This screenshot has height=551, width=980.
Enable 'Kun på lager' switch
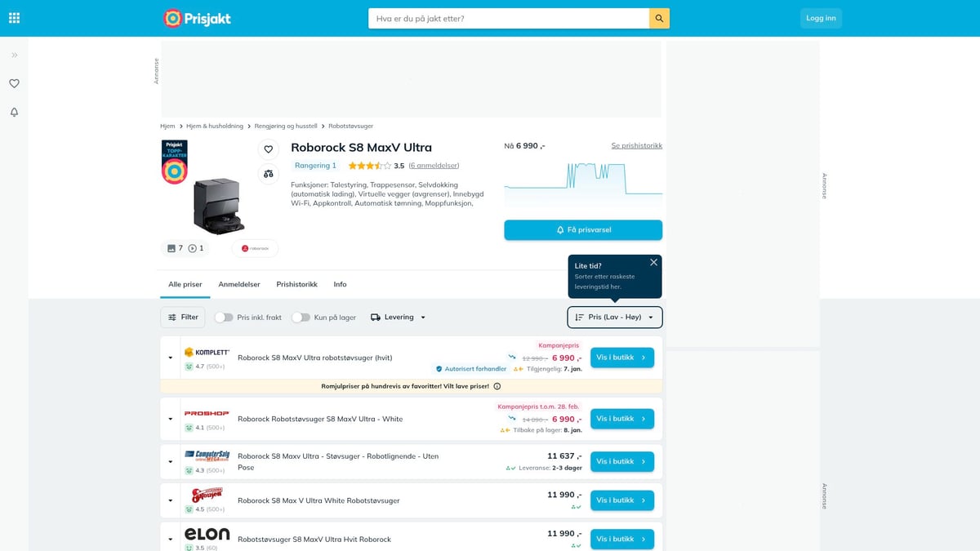(301, 317)
